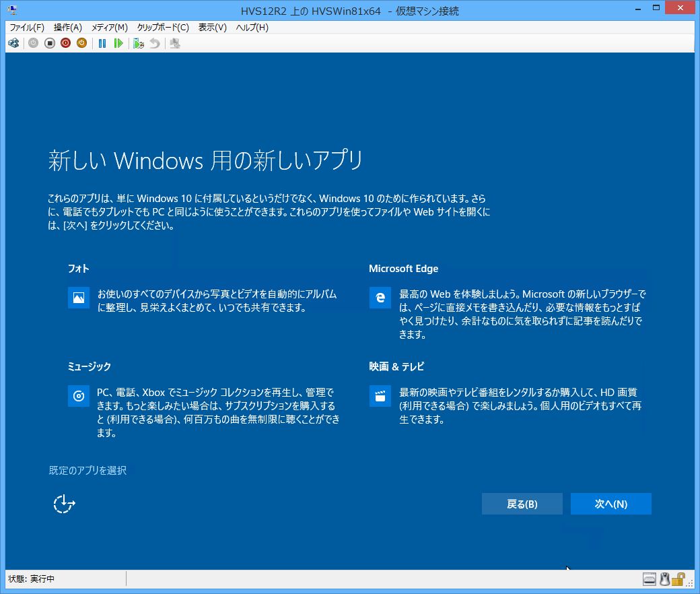The height and width of the screenshot is (594, 700).
Task: Open the 操作(A) menu
Action: (68, 27)
